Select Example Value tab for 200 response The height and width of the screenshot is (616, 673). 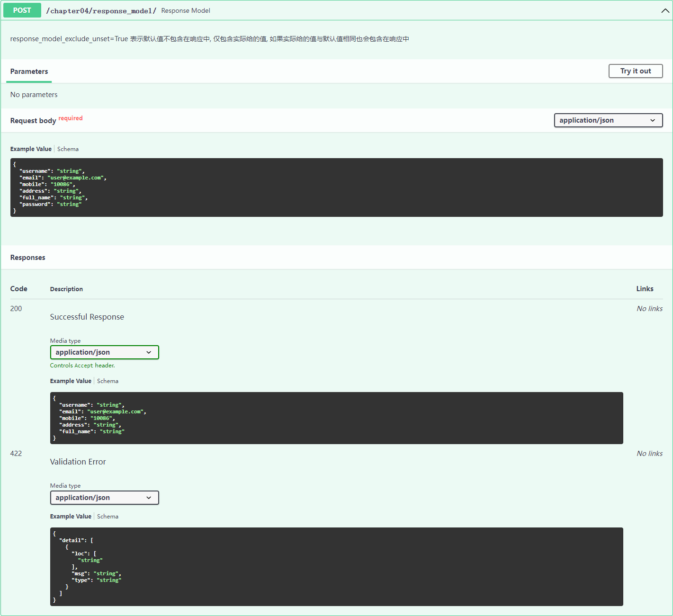(71, 381)
